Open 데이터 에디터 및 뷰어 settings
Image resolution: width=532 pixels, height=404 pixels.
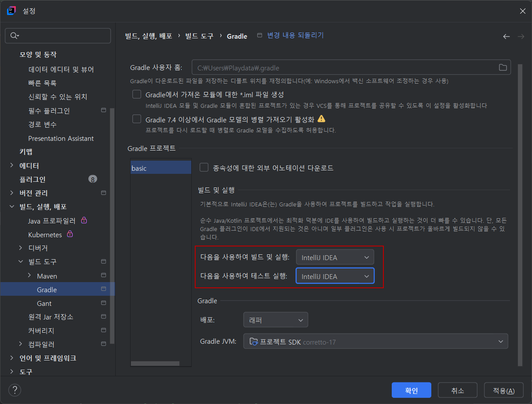(x=61, y=69)
